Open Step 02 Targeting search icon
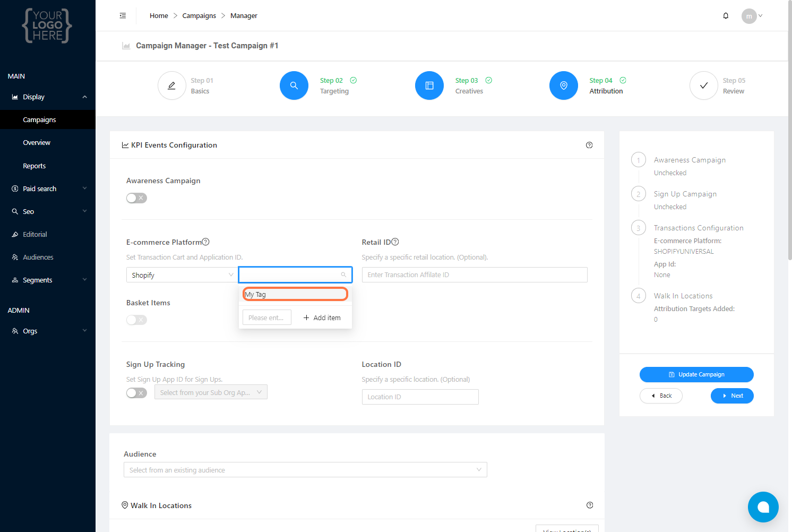The width and height of the screenshot is (792, 532). 294,85
